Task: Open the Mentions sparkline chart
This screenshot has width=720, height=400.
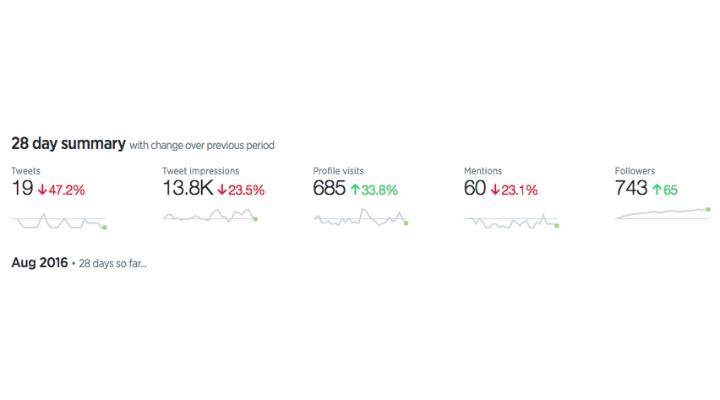Action: point(510,221)
